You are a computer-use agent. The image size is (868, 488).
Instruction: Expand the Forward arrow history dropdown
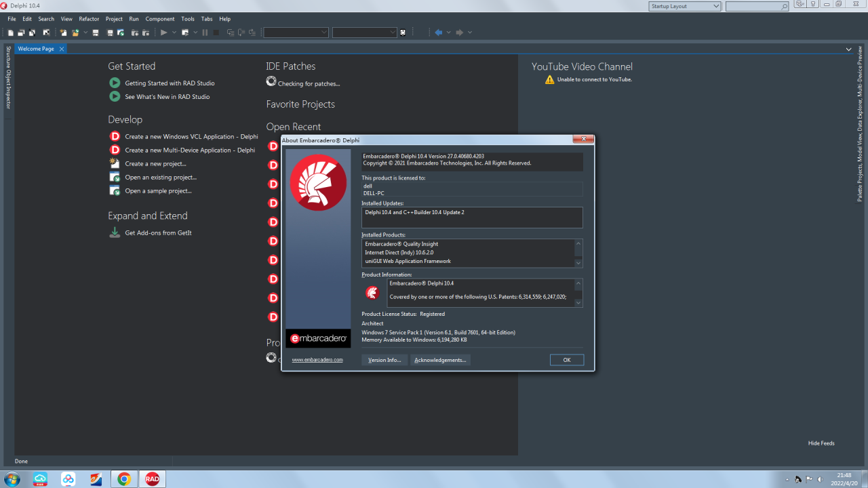[x=470, y=33]
